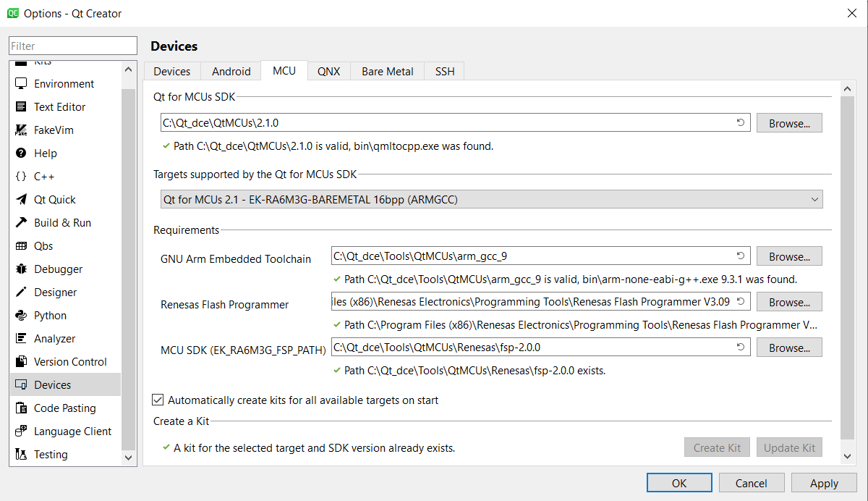This screenshot has width=868, height=501.
Task: Open the FakeVim settings category
Action: pos(53,130)
